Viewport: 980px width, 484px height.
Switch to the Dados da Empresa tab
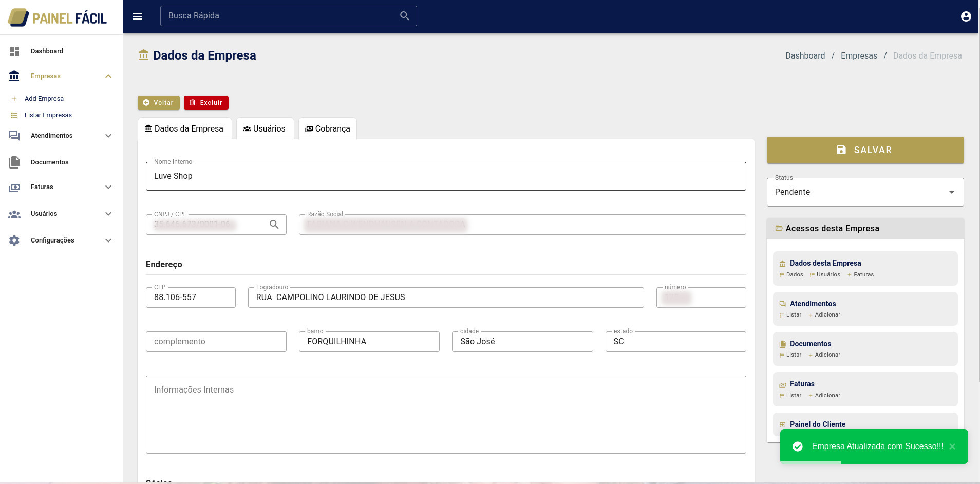point(184,128)
